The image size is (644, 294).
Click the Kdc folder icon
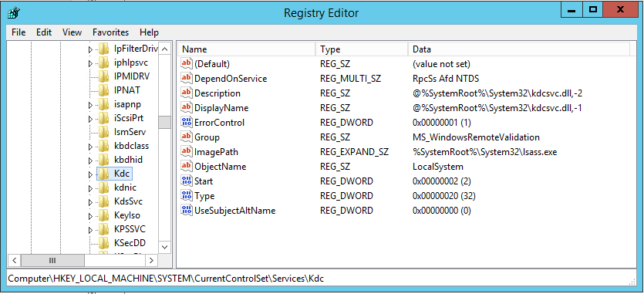point(104,174)
